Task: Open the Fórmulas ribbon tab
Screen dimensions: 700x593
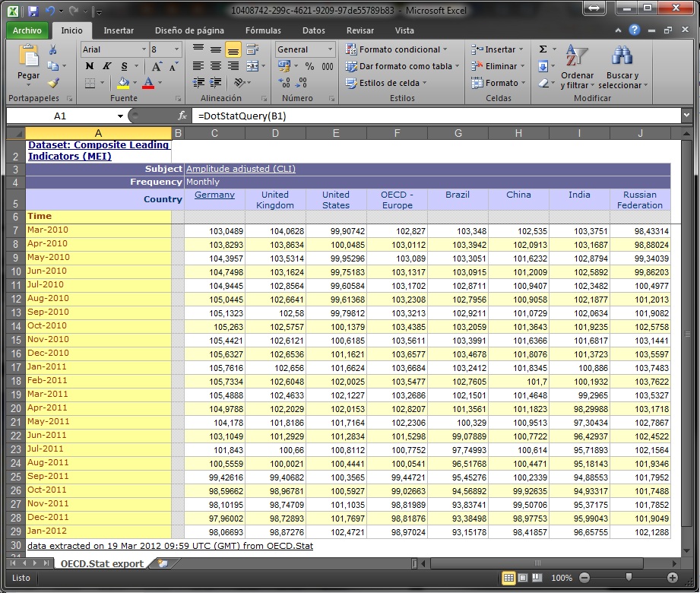Action: click(x=263, y=30)
